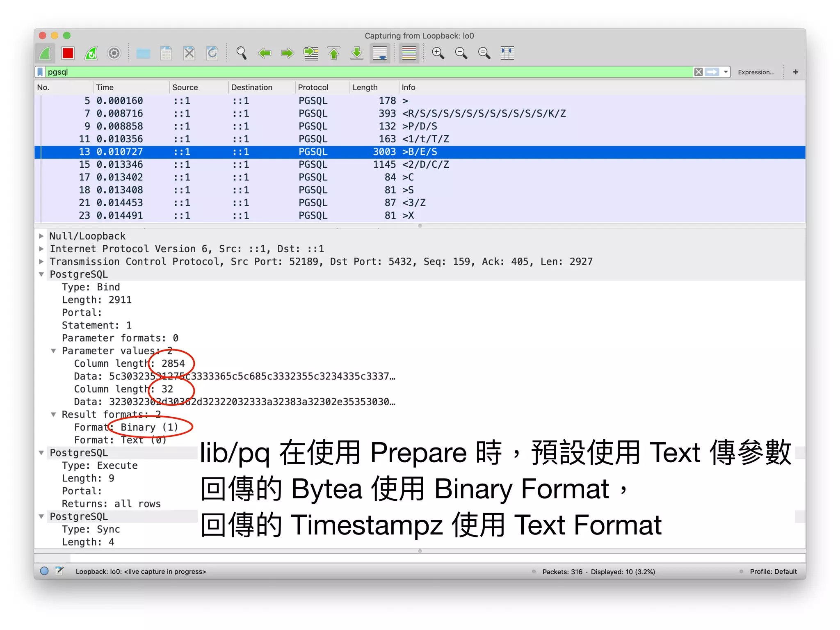840x630 pixels.
Task: Select packet 9 with >P/D/S
Action: click(420, 126)
